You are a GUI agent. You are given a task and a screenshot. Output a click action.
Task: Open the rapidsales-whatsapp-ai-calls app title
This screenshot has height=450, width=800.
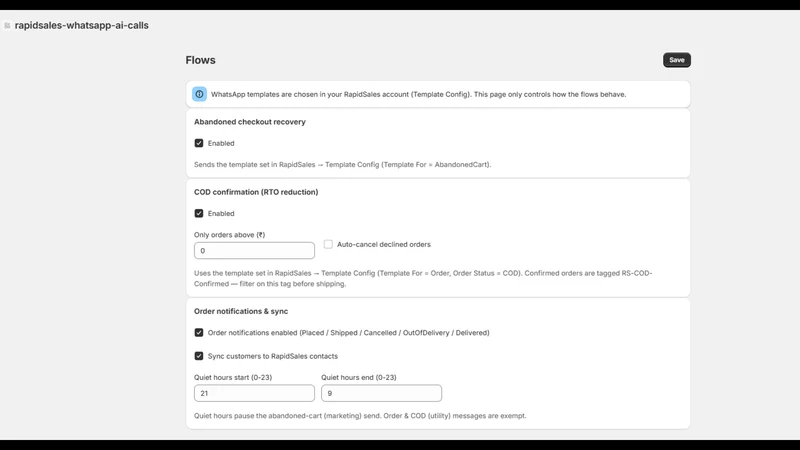coord(82,25)
